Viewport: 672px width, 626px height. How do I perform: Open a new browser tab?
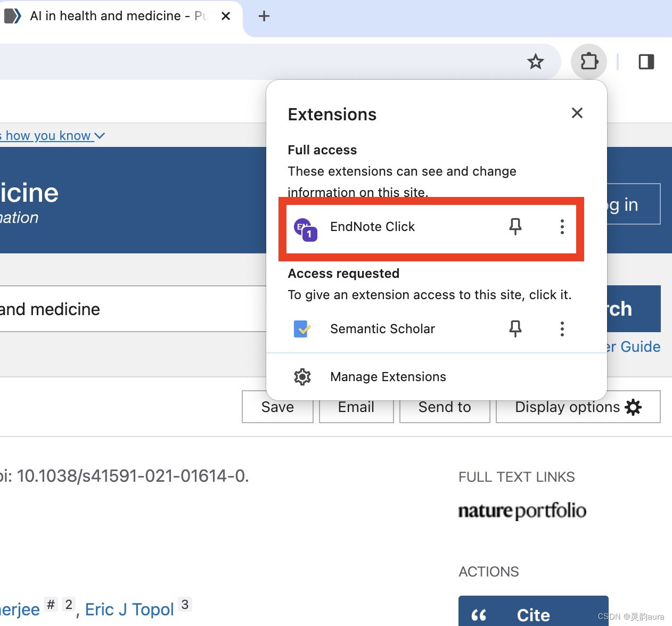pyautogui.click(x=264, y=16)
